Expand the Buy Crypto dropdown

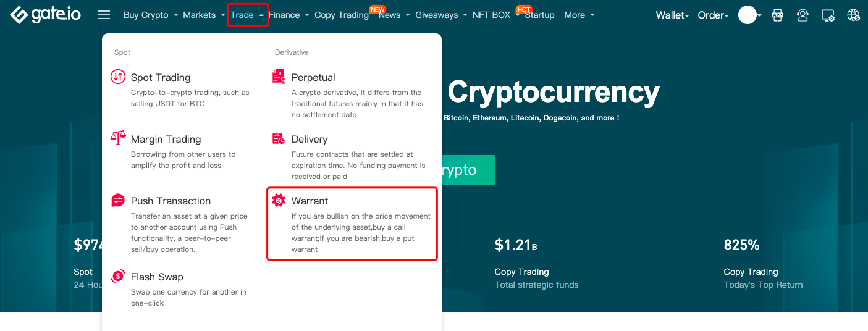(151, 15)
